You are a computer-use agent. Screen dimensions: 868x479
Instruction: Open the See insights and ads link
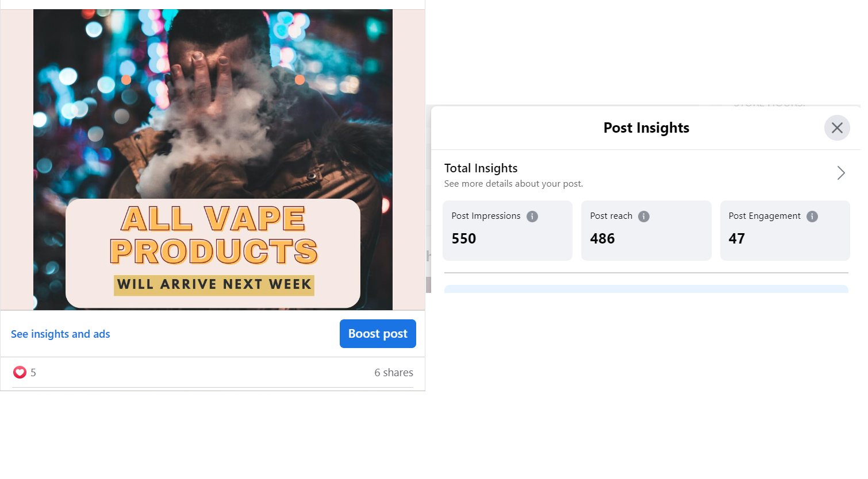click(60, 334)
